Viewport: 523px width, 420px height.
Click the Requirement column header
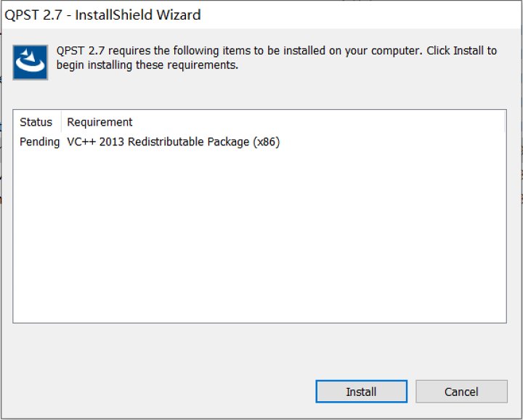click(100, 122)
